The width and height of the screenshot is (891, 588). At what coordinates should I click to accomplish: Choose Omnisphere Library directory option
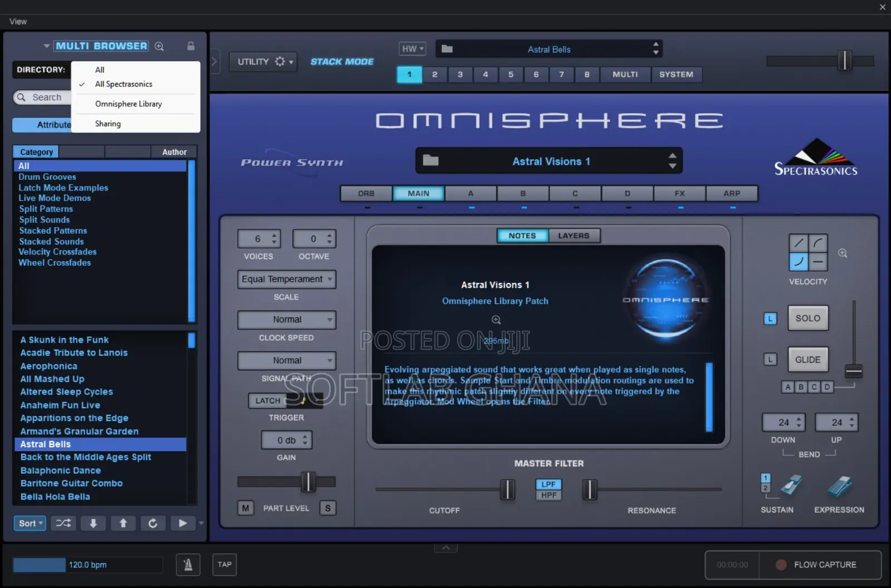click(129, 104)
